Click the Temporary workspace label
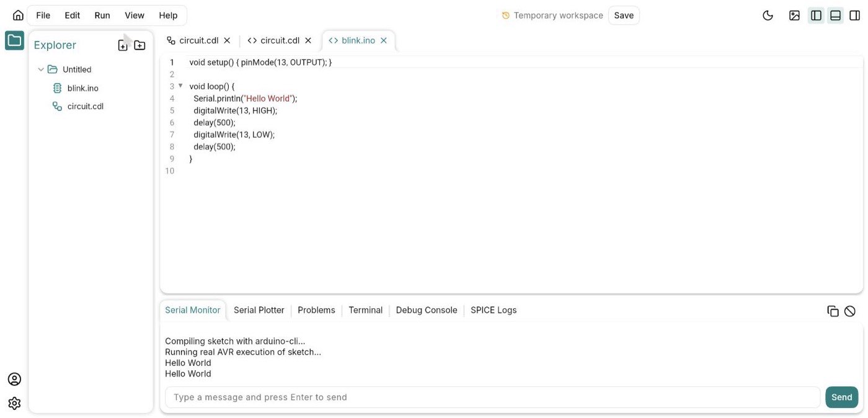Screen dimensions: 868x418 [x=559, y=16]
